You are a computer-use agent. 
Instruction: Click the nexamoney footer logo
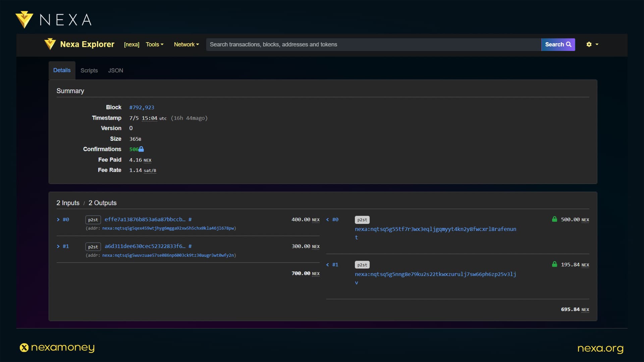[x=57, y=348]
